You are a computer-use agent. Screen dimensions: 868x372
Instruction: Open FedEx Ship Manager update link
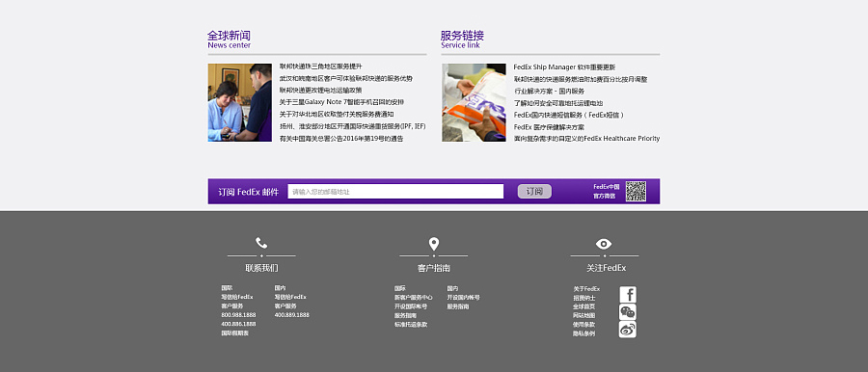tap(564, 67)
